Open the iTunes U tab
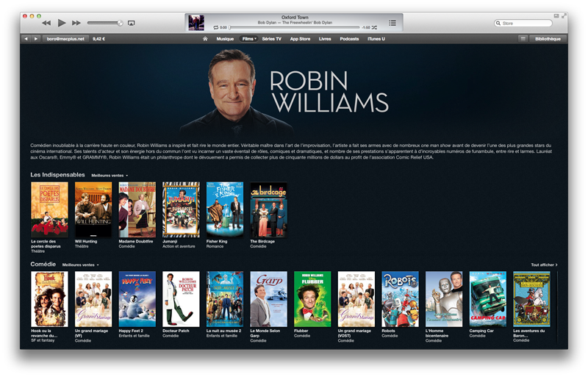The height and width of the screenshot is (377, 588). (x=376, y=39)
